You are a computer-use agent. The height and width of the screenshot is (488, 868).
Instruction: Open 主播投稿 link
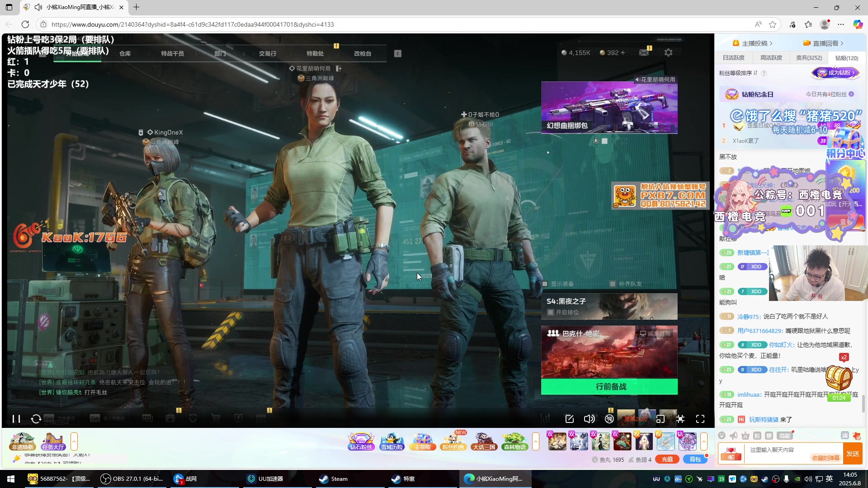point(753,43)
